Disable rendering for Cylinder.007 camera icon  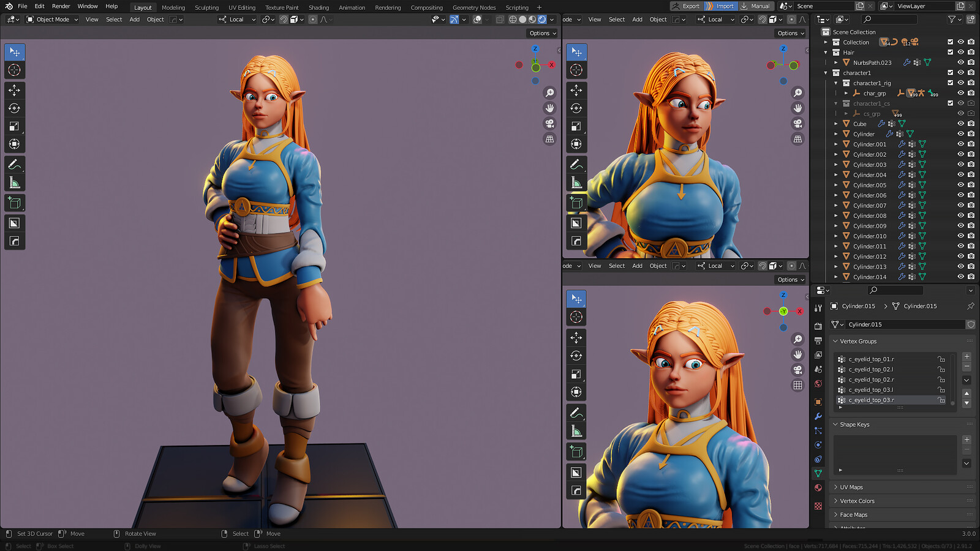click(x=971, y=206)
